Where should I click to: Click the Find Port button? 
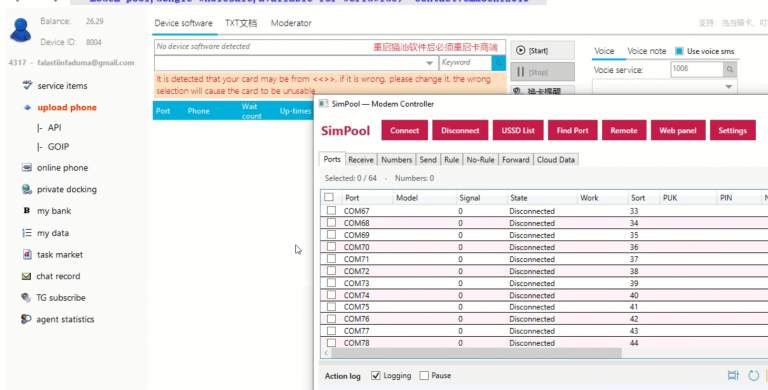(x=572, y=130)
